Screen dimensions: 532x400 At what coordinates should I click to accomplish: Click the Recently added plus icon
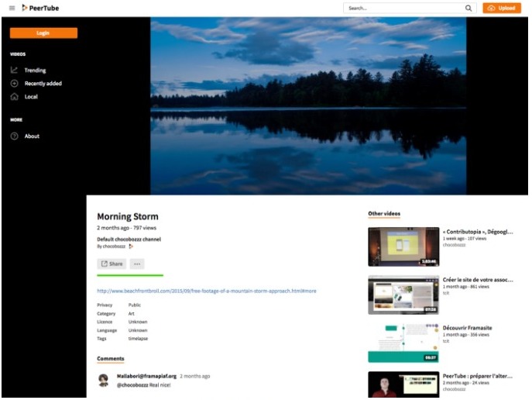[15, 84]
